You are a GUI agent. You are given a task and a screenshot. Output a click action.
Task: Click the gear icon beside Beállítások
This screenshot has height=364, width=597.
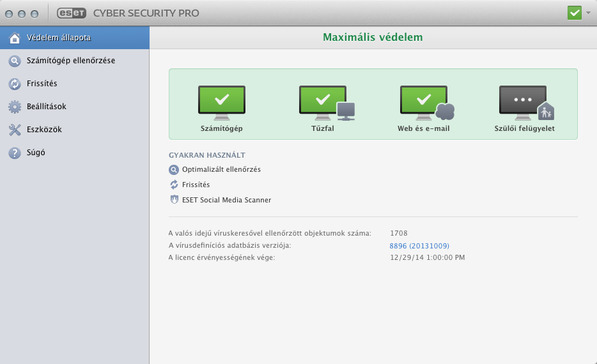pyautogui.click(x=15, y=107)
